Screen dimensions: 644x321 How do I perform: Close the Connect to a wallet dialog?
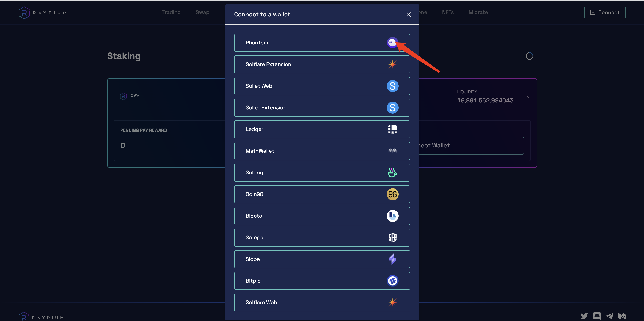(x=409, y=15)
